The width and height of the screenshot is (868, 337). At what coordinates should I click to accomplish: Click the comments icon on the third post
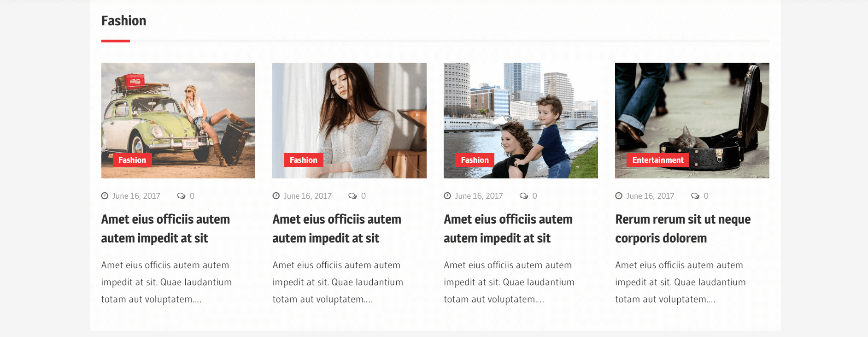pos(524,196)
